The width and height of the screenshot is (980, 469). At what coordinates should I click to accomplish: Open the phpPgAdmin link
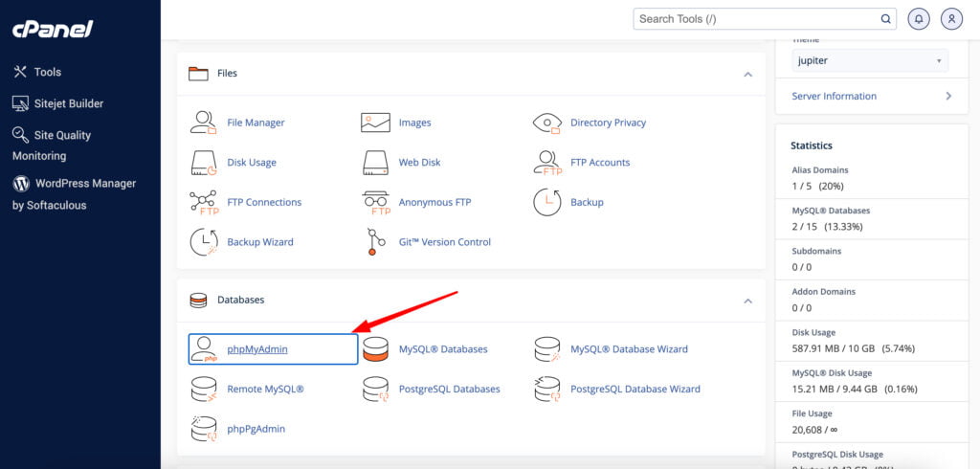pyautogui.click(x=256, y=429)
